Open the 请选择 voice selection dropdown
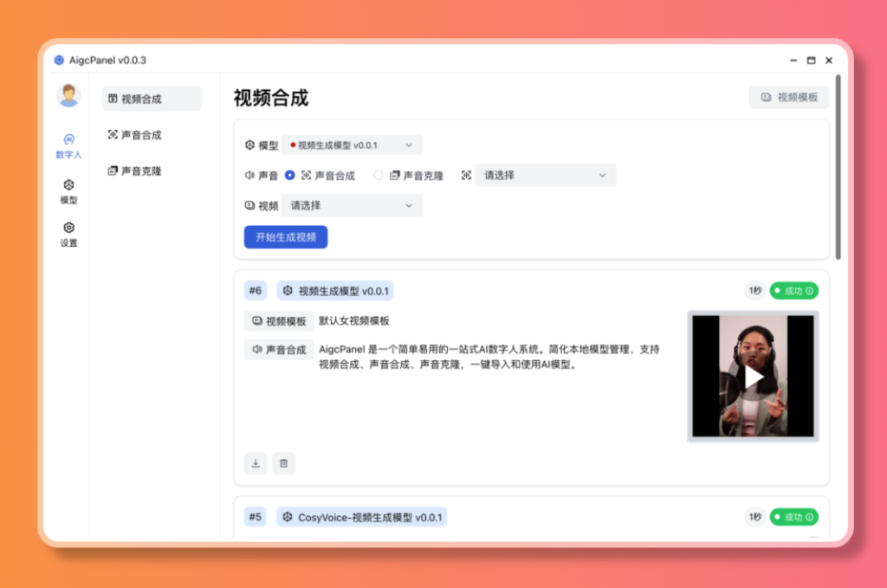 (x=545, y=175)
